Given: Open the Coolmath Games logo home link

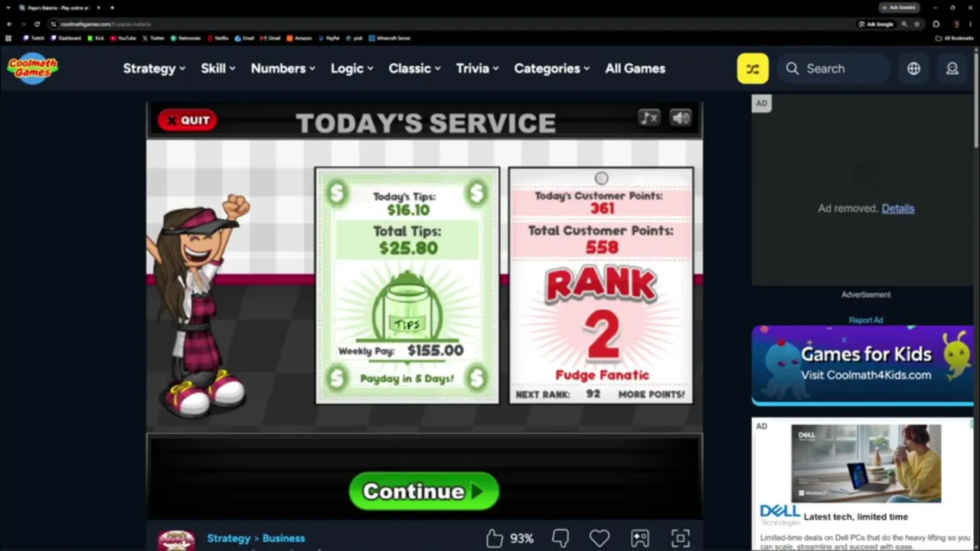Looking at the screenshot, I should pyautogui.click(x=33, y=68).
